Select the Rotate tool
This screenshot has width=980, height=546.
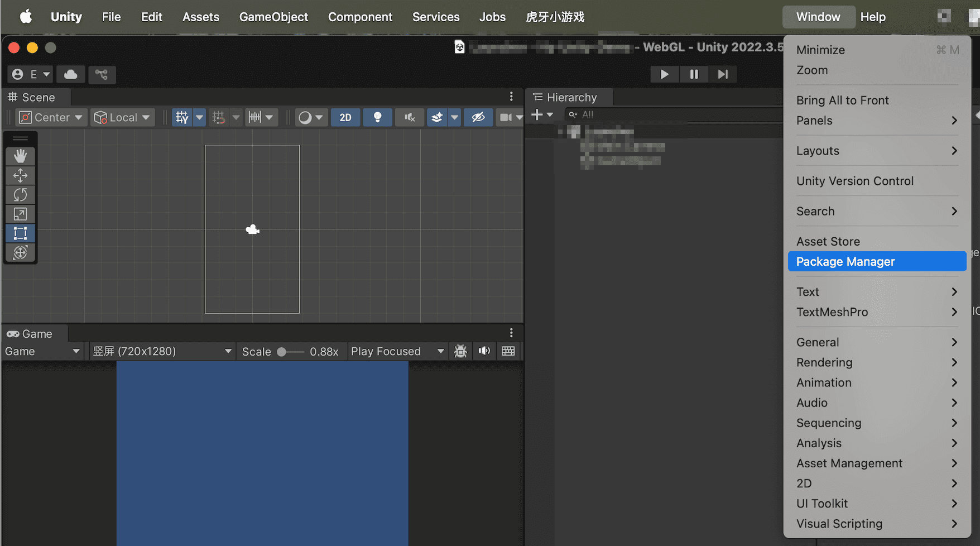click(20, 195)
